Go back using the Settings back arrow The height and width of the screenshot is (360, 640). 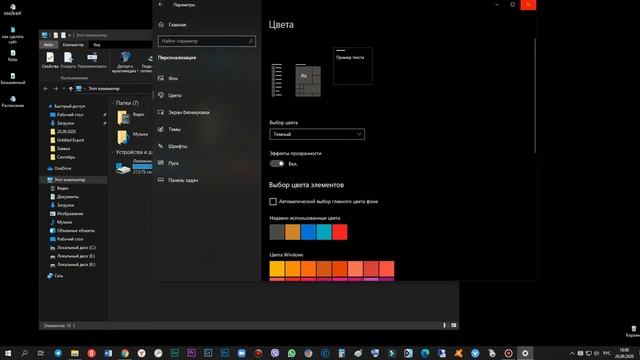(x=161, y=4)
